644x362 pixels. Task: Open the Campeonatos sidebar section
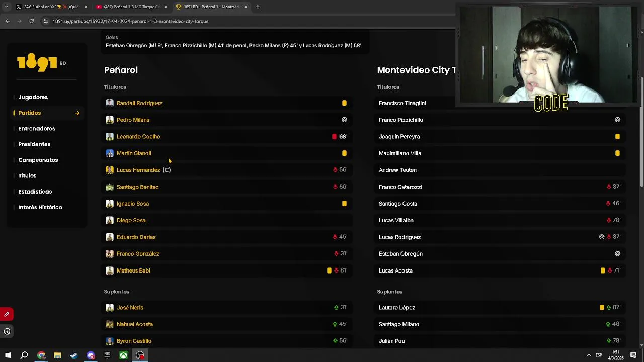38,160
